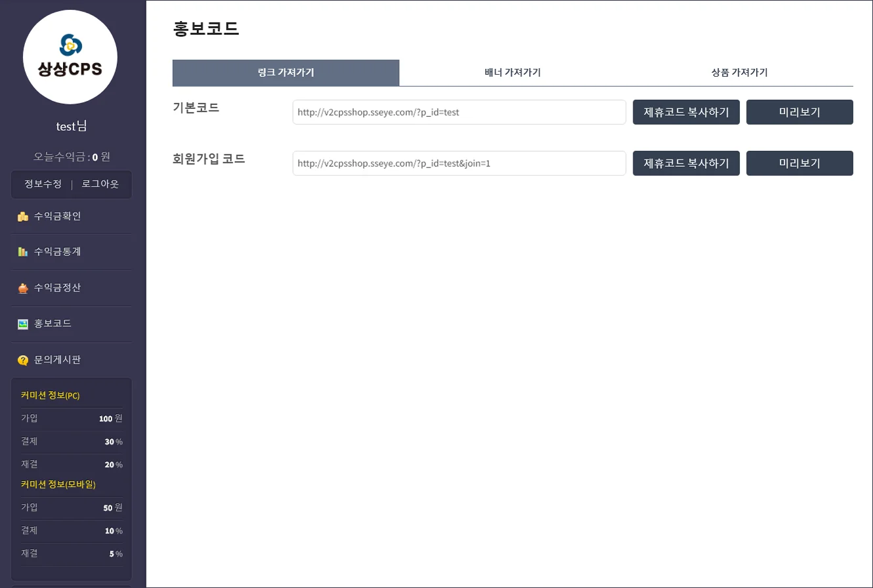
Task: Open 수익금정산 via the piggy bank icon
Action: 23,287
